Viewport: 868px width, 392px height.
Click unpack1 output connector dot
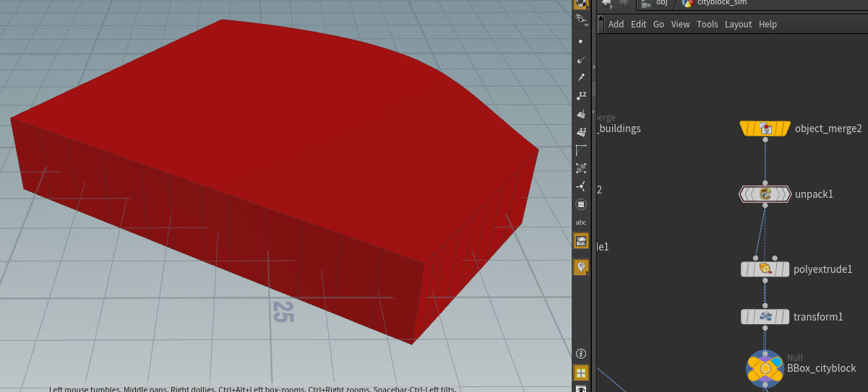click(765, 205)
